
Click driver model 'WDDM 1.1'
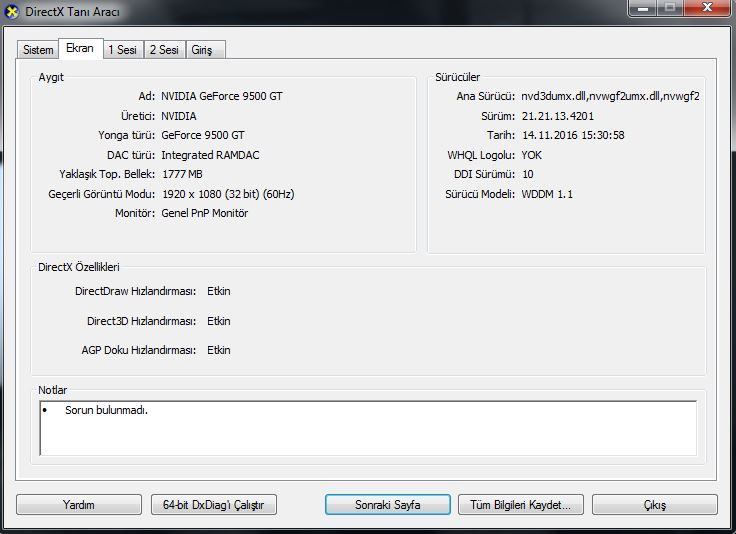coord(547,194)
